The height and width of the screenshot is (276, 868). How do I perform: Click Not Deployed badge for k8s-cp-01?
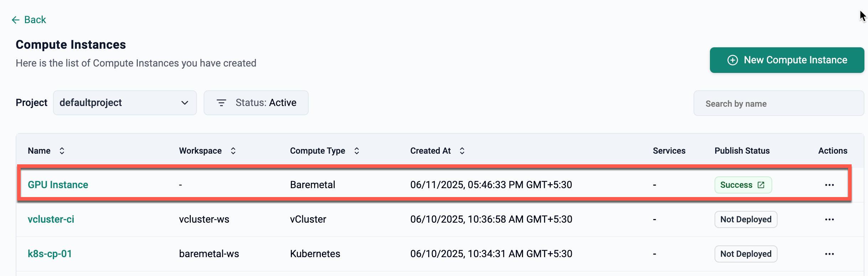746,254
